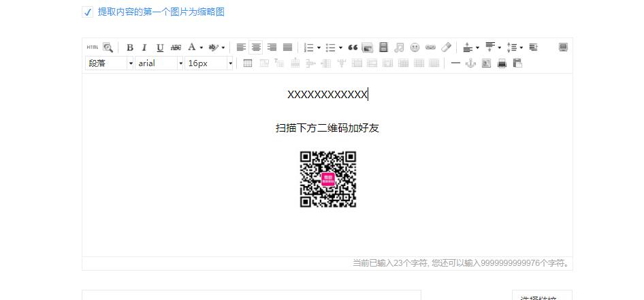644x300 pixels.
Task: Insert a table
Action: click(248, 63)
